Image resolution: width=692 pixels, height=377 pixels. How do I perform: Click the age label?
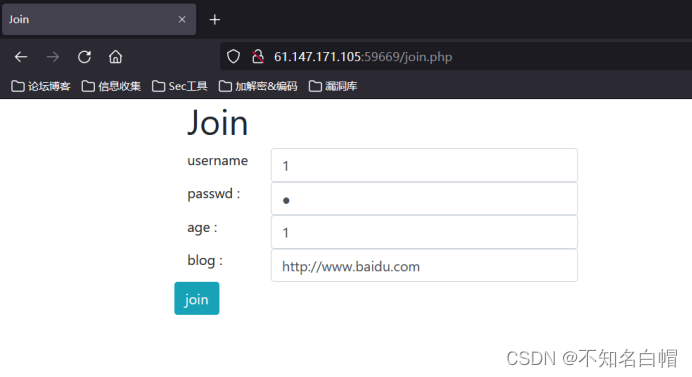pos(202,228)
